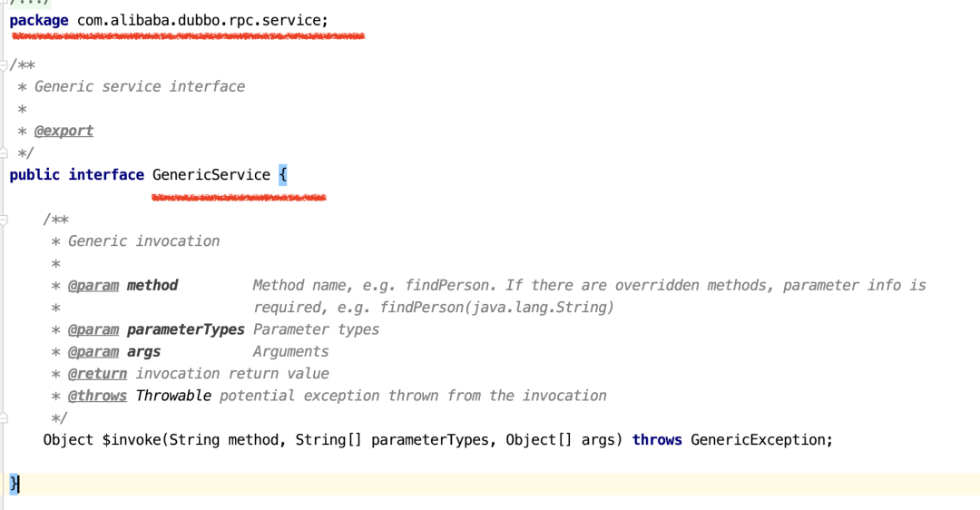This screenshot has width=980, height=510.
Task: Click the $invoke method name
Action: click(x=132, y=440)
